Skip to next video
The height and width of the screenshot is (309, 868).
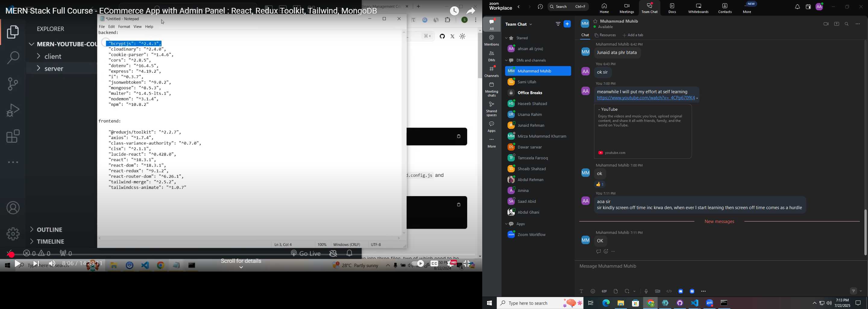pyautogui.click(x=36, y=264)
